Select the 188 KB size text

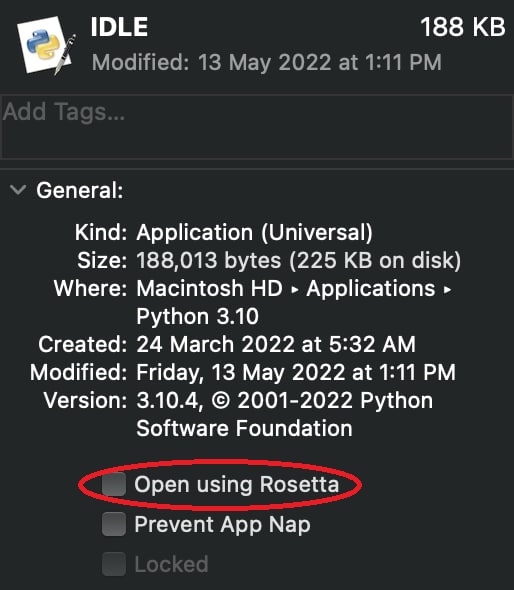point(462,27)
